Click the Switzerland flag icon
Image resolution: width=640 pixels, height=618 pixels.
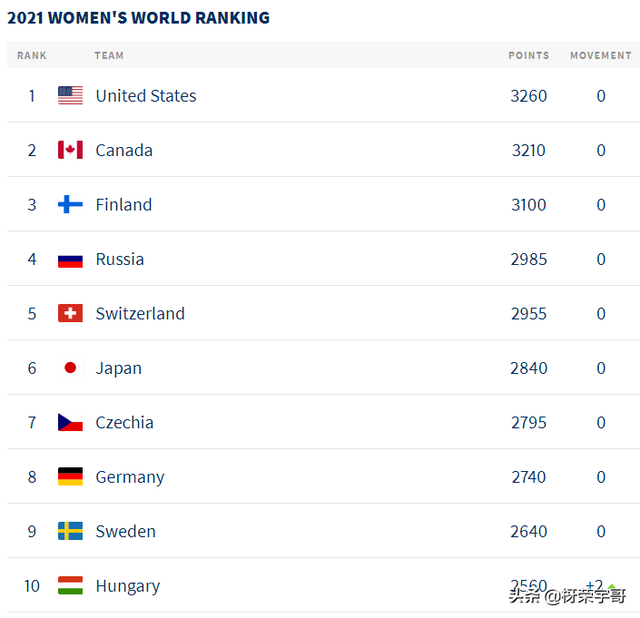[70, 313]
